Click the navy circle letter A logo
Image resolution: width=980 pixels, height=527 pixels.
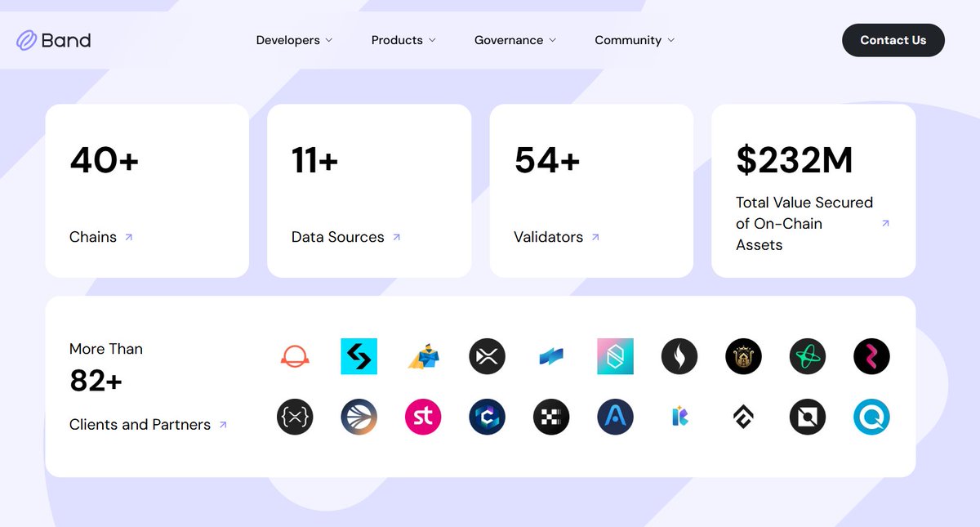pos(615,418)
